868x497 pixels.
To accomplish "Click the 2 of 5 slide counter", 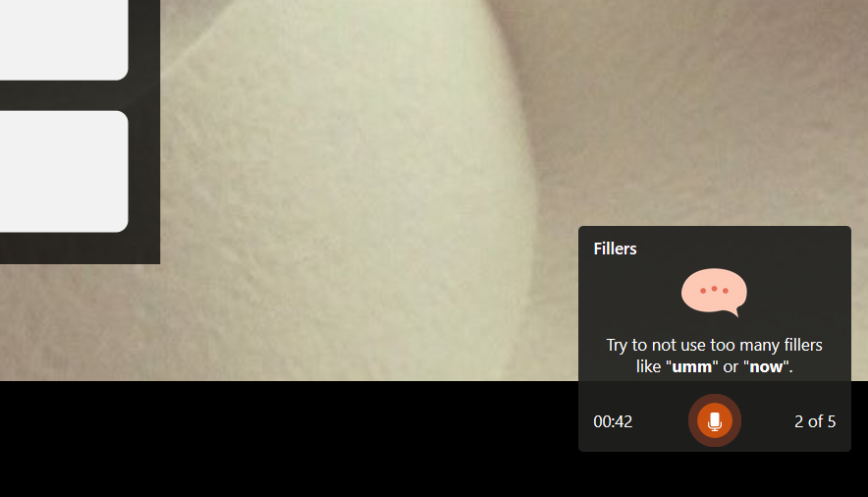I will tap(815, 421).
